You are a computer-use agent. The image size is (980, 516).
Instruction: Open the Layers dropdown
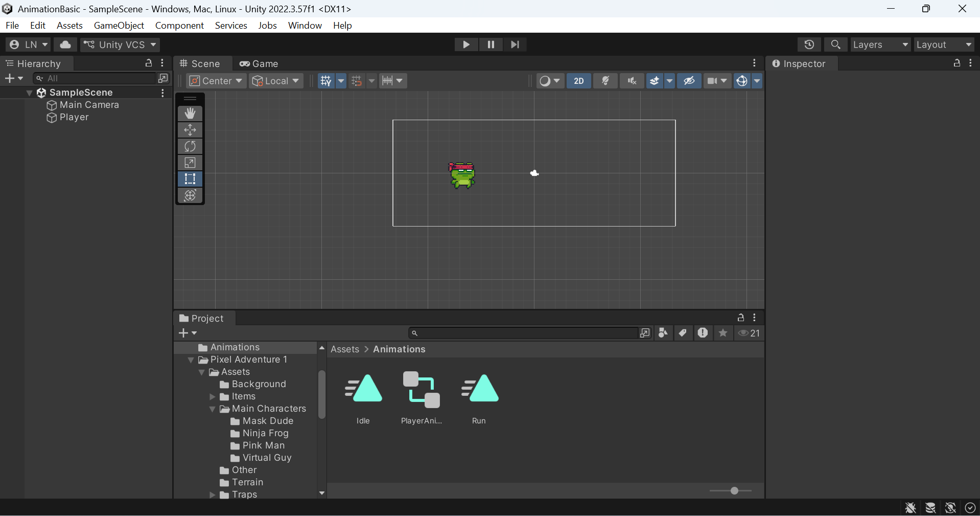[881, 44]
